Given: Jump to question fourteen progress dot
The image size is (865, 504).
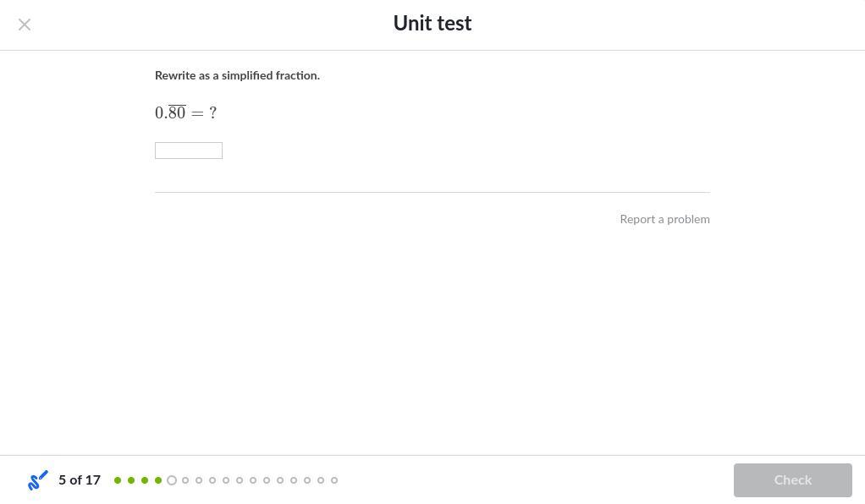Looking at the screenshot, I should click(x=294, y=480).
